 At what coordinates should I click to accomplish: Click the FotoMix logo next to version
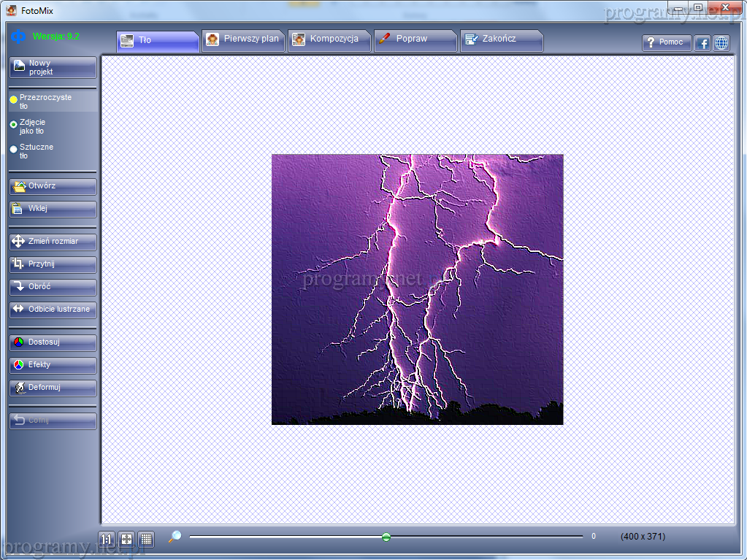[x=19, y=37]
